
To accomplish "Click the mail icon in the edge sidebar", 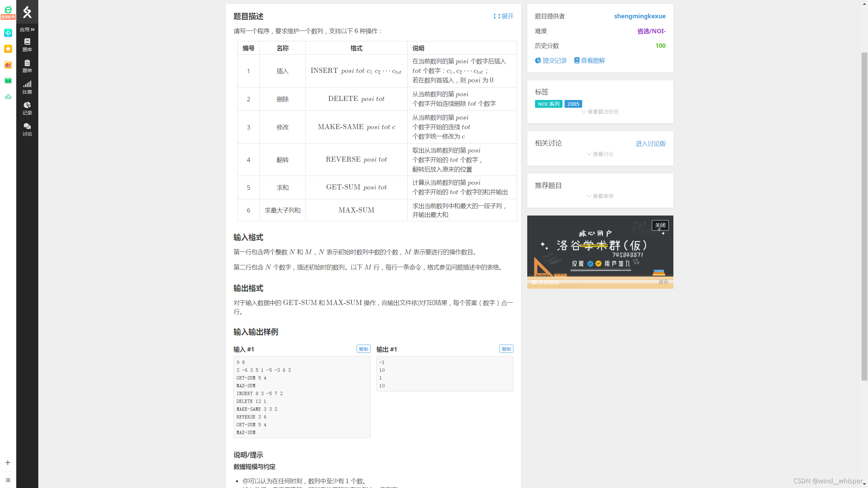I will (8, 81).
